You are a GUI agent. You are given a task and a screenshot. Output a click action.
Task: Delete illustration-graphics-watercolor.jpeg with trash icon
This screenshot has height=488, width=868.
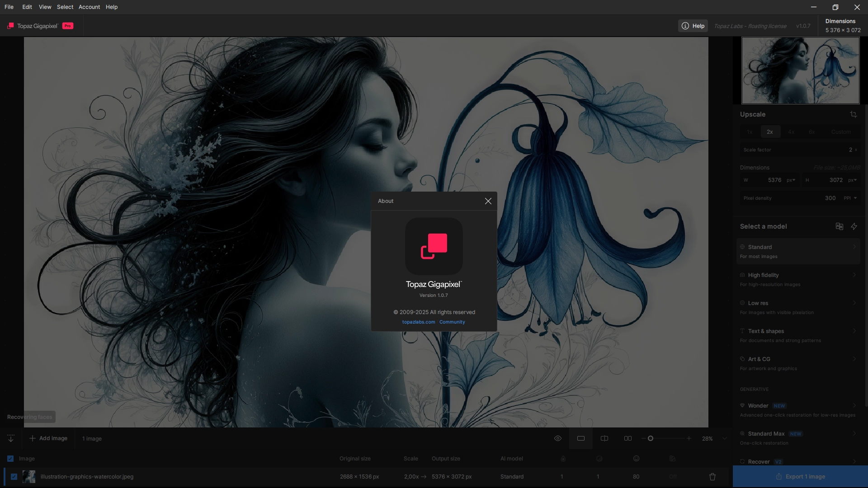[712, 477]
